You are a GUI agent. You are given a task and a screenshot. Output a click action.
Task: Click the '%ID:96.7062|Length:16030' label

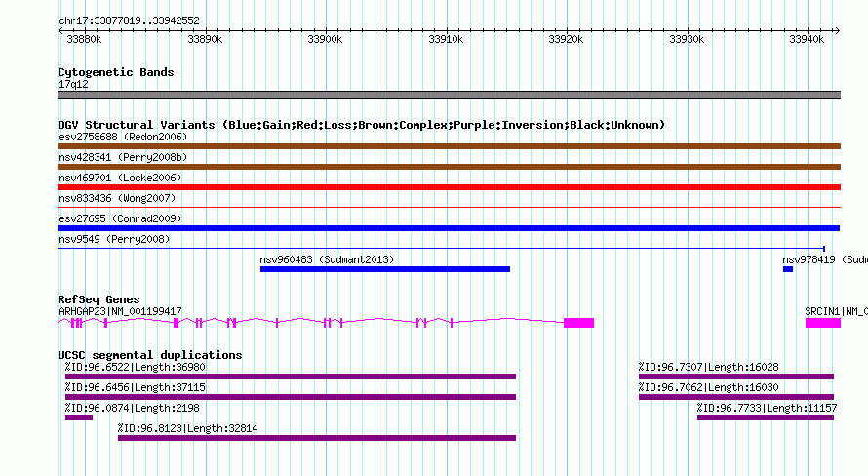(709, 387)
